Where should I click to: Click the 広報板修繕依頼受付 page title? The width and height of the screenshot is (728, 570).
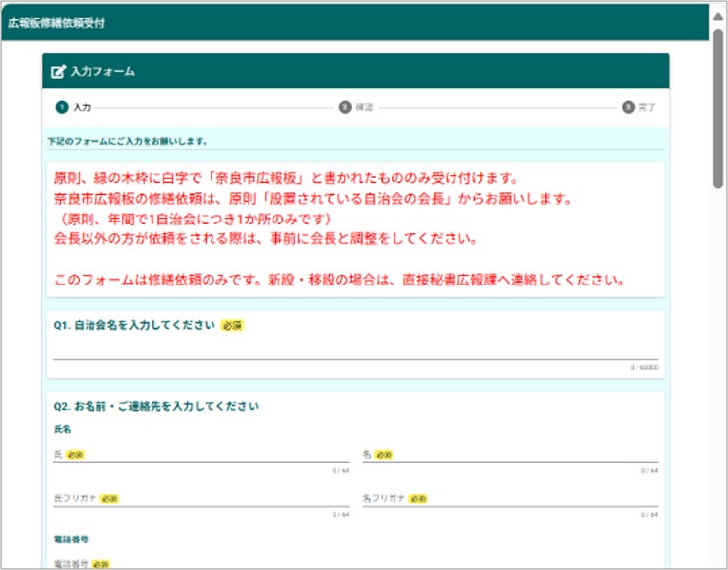56,23
